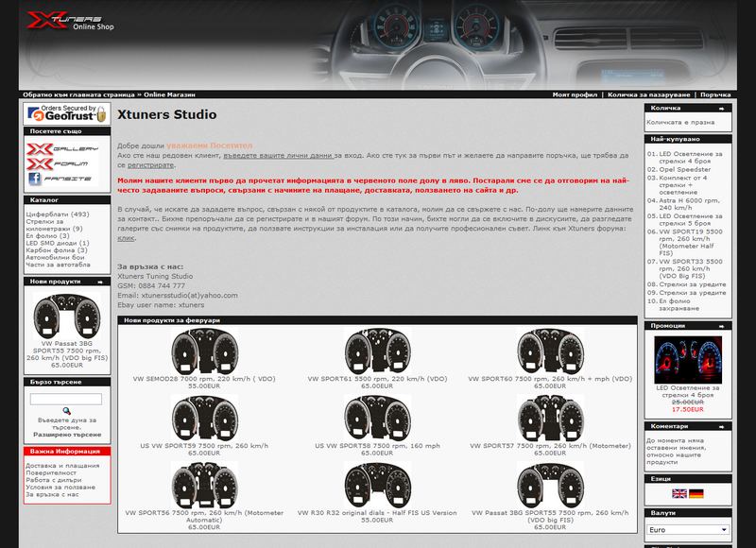This screenshot has height=548, width=756.
Task: Open VW SPORT60 7500 rpm product image
Action: click(x=550, y=351)
